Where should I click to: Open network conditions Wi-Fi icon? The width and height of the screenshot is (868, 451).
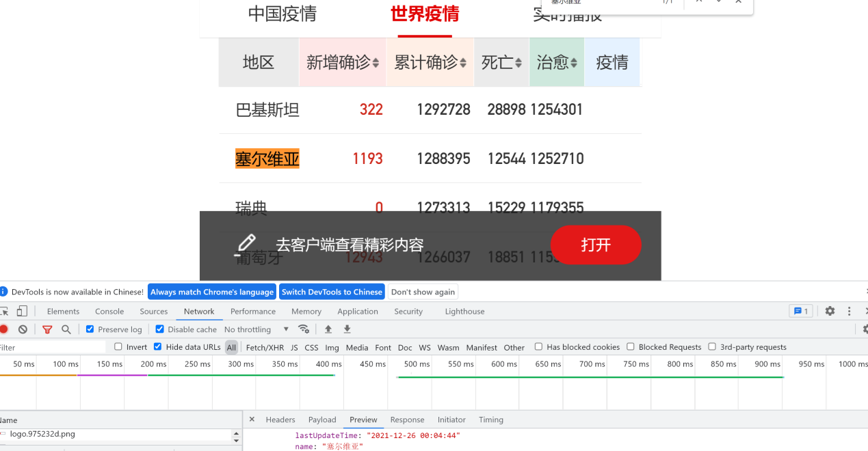tap(304, 329)
